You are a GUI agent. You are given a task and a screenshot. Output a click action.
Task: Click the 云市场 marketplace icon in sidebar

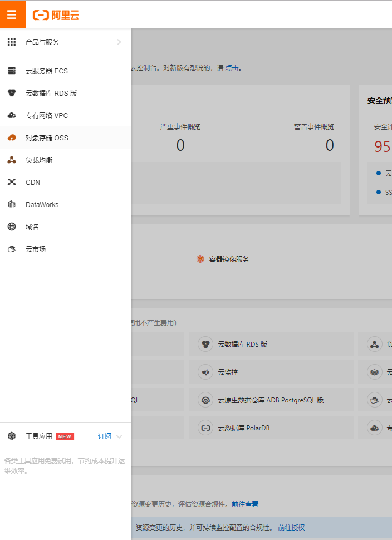(x=12, y=249)
